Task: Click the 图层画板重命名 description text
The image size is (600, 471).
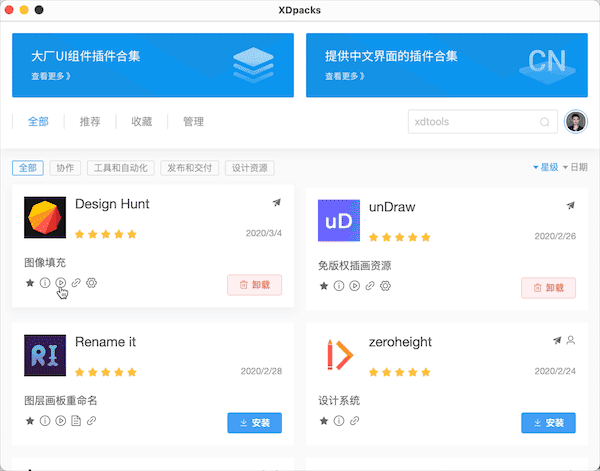Action: click(61, 401)
